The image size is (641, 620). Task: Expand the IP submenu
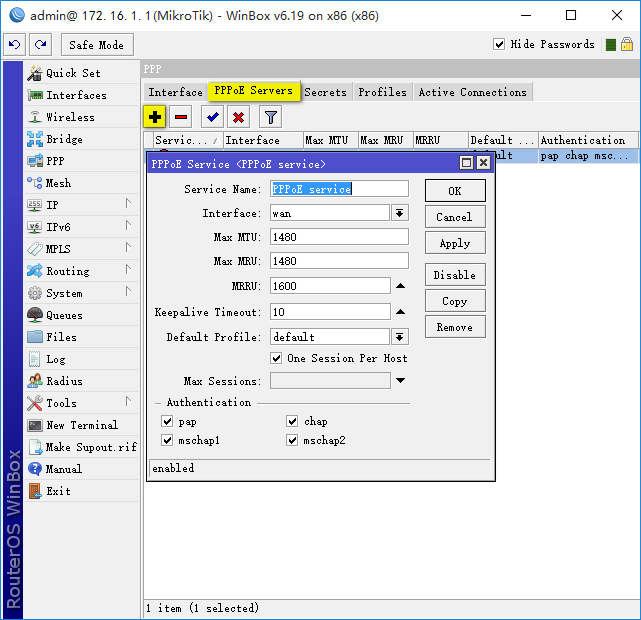[128, 203]
